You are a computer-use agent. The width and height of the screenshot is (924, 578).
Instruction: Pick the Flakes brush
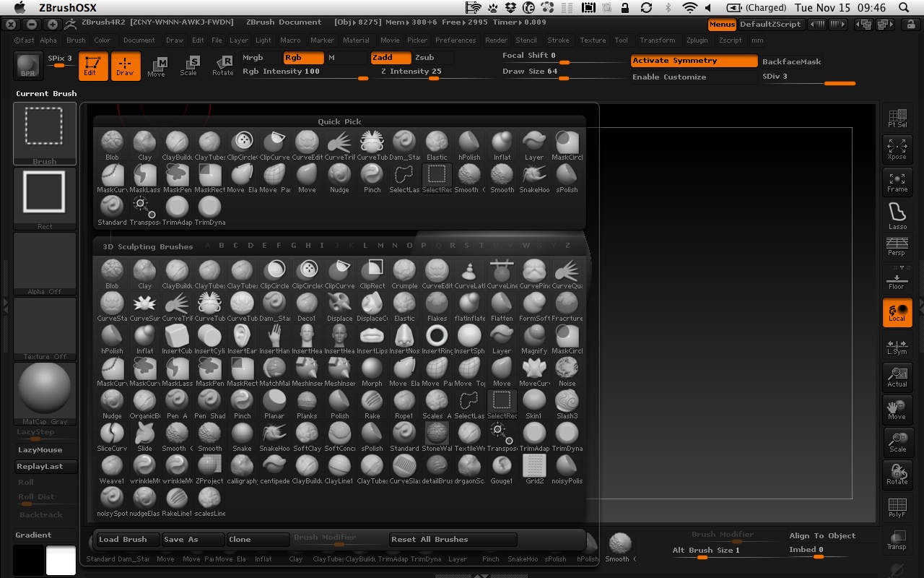(x=437, y=307)
